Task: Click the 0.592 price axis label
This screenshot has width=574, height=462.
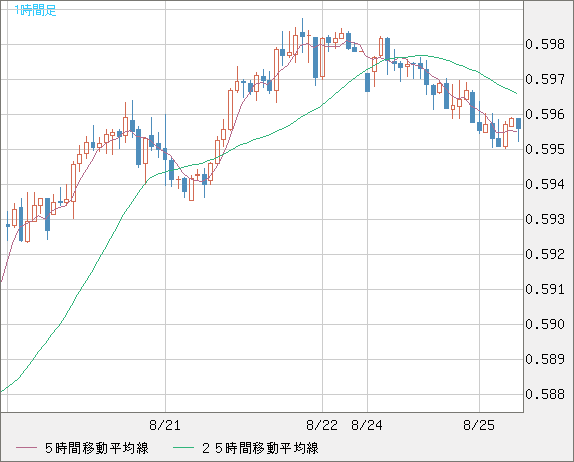Action: (545, 254)
